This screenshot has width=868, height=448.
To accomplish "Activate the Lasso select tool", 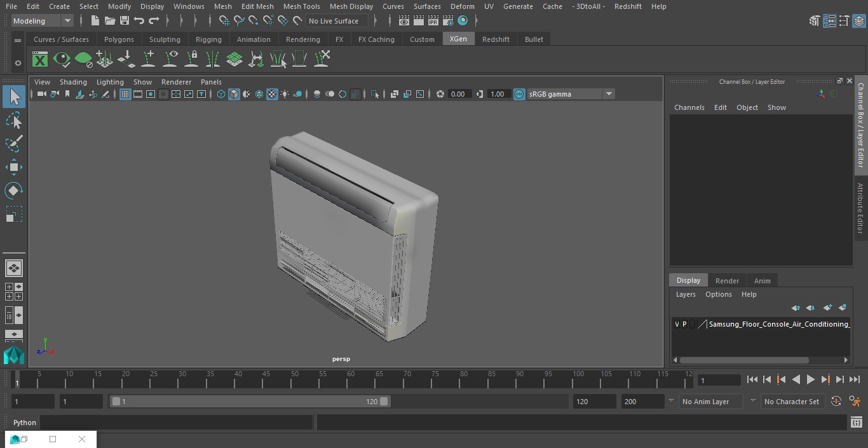I will 14,120.
